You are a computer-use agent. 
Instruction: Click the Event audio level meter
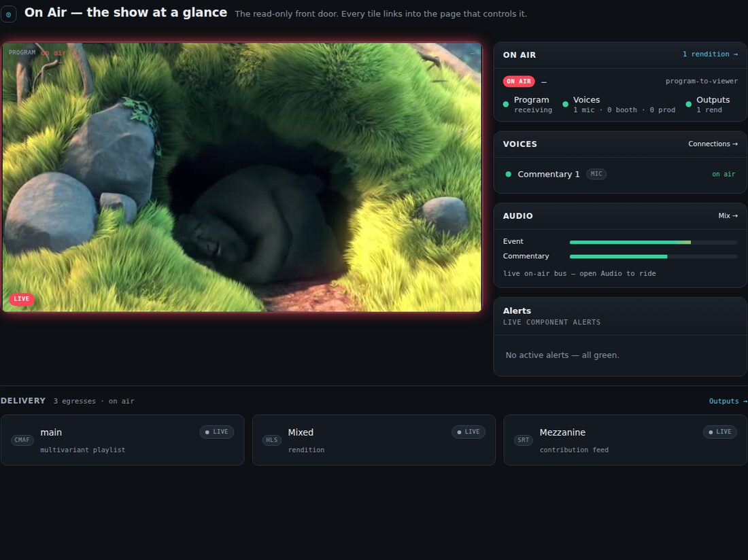click(x=653, y=243)
